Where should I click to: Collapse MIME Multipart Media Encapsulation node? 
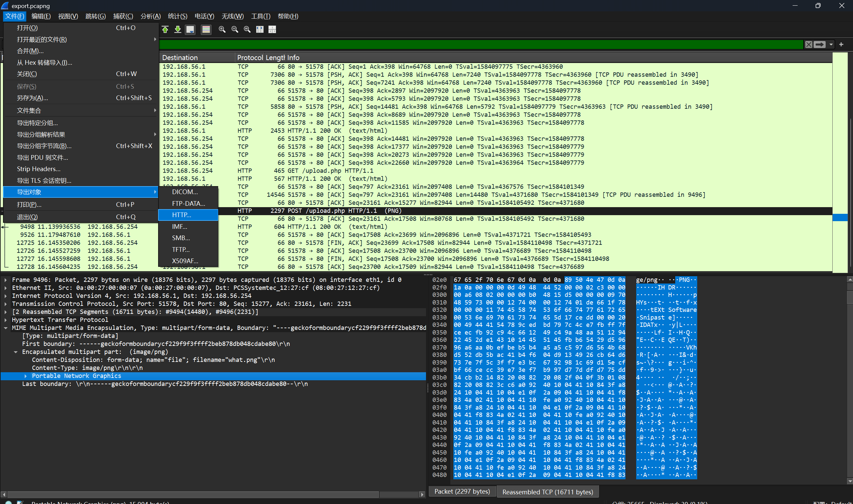pos(5,328)
